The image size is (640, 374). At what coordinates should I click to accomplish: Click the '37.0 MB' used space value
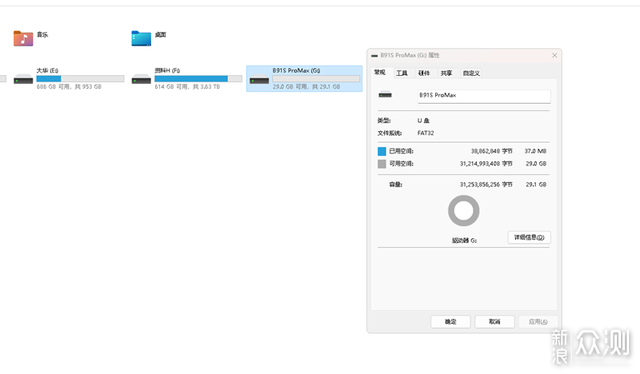[x=536, y=151]
